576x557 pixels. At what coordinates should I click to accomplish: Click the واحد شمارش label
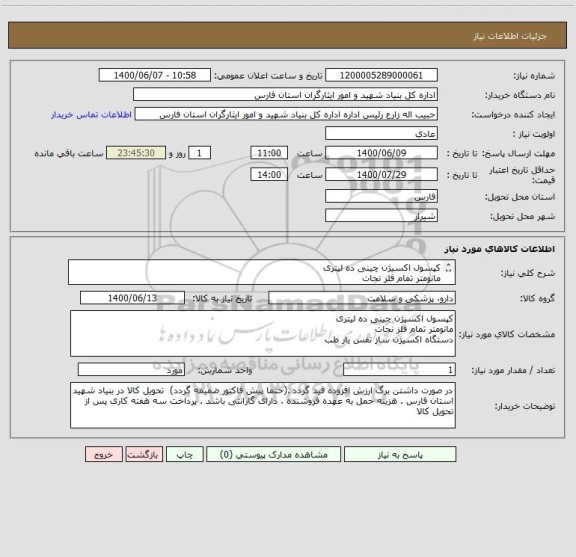pos(225,371)
